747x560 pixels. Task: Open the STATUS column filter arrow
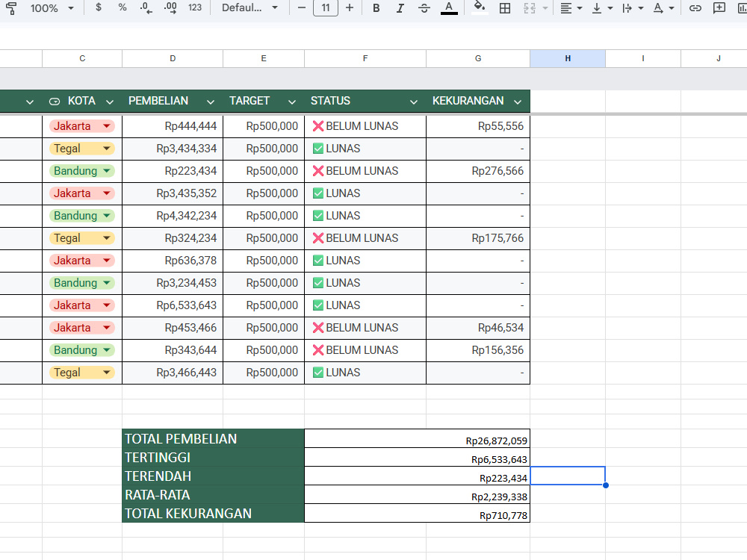tap(414, 102)
